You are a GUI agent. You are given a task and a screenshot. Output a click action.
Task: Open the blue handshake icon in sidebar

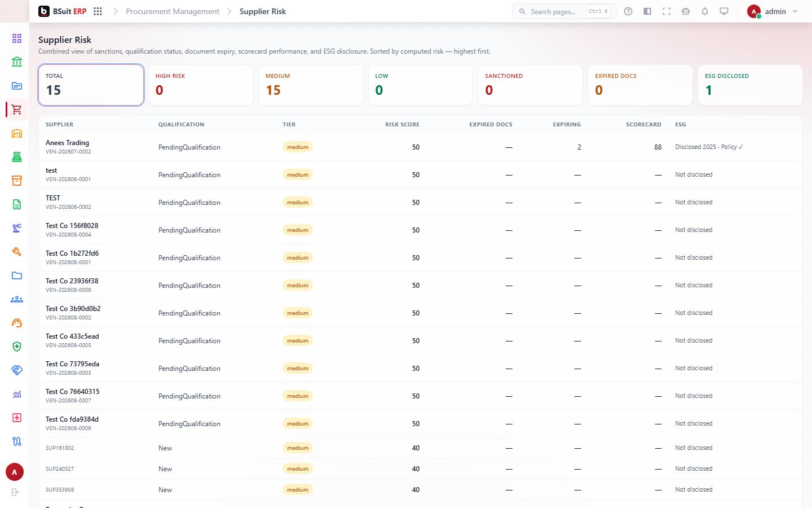[x=17, y=370]
